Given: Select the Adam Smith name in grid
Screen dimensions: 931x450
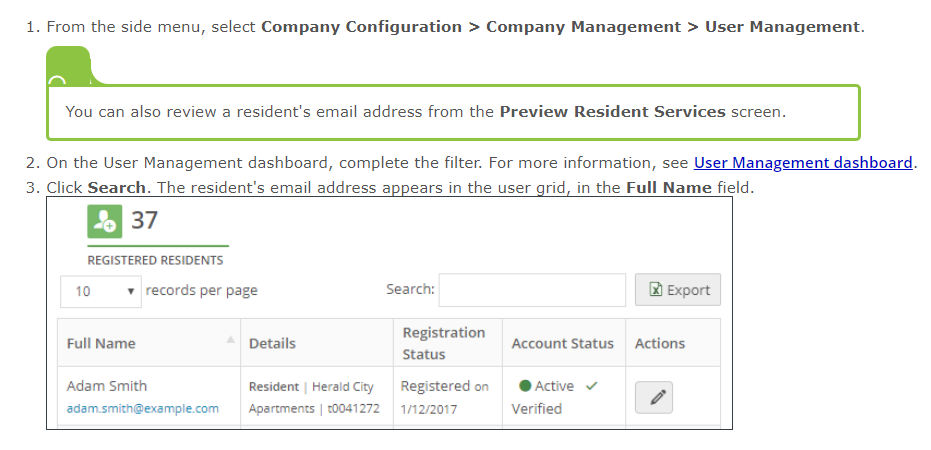Looking at the screenshot, I should pos(107,386).
